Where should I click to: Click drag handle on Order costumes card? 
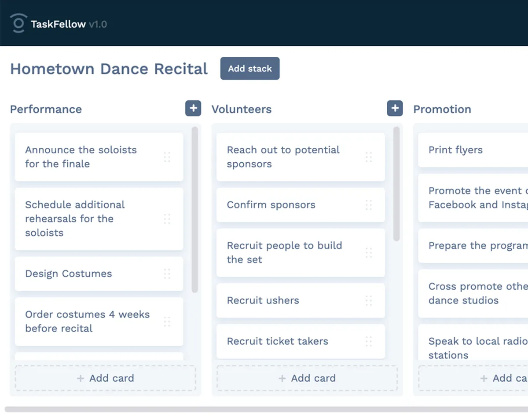tap(167, 321)
